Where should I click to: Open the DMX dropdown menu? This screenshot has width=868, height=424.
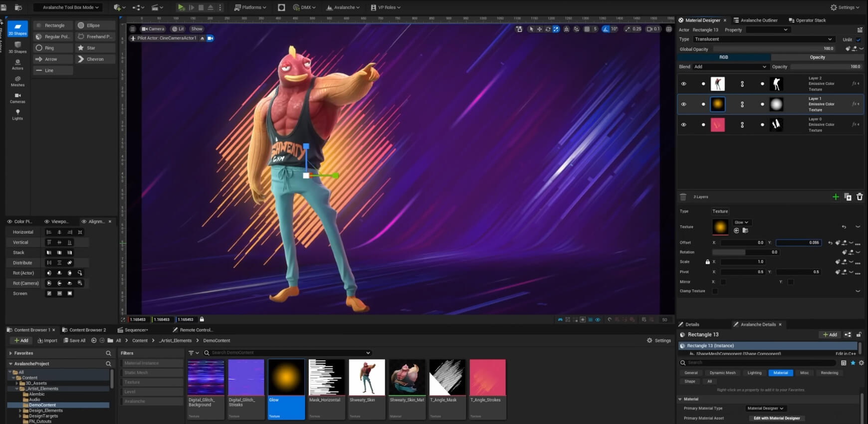pos(304,7)
